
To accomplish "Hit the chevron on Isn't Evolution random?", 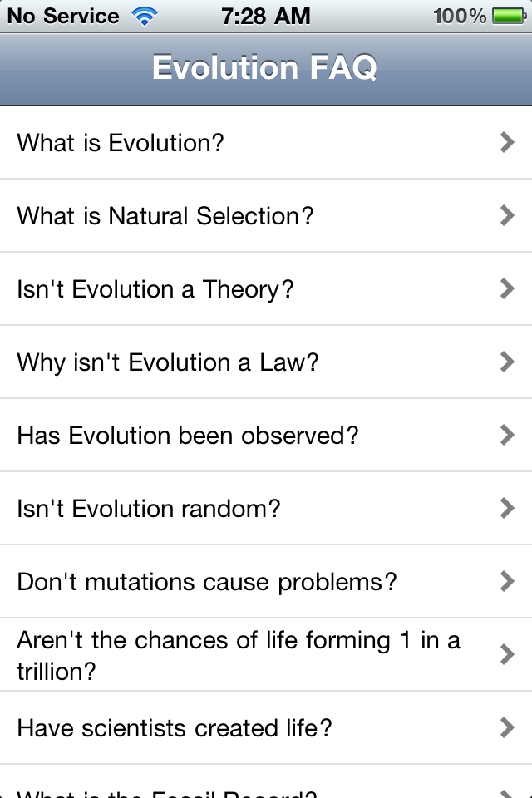I will [x=507, y=509].
